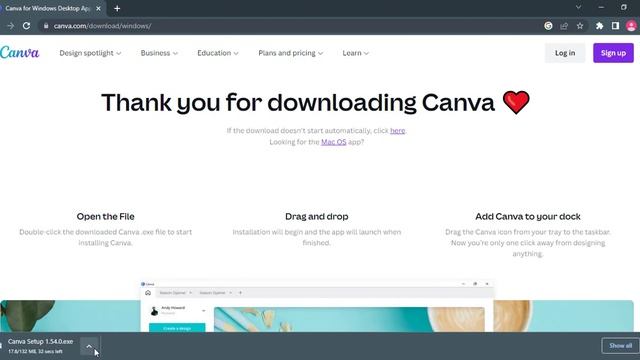Image resolution: width=640 pixels, height=360 pixels.
Task: Open the Mac OS app link
Action: (333, 142)
